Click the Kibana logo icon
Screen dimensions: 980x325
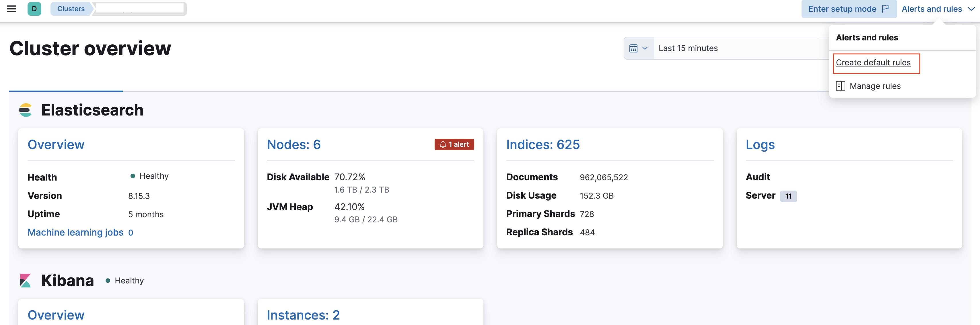25,280
